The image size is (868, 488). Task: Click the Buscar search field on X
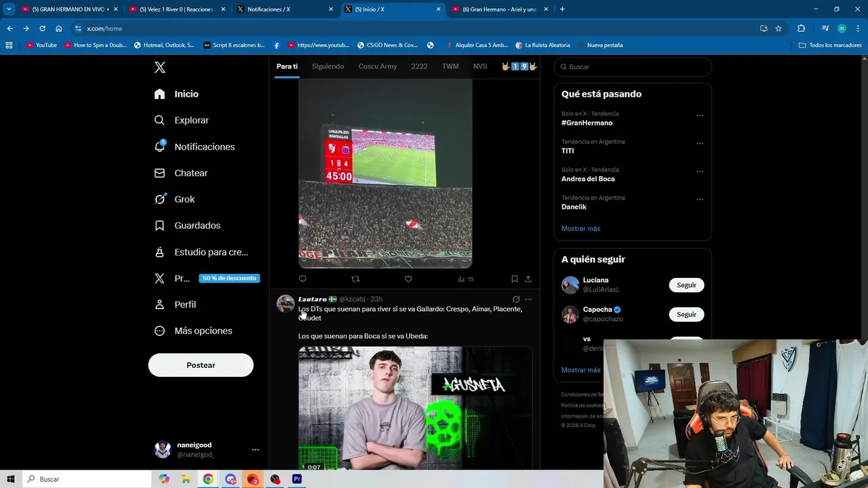[x=633, y=66]
